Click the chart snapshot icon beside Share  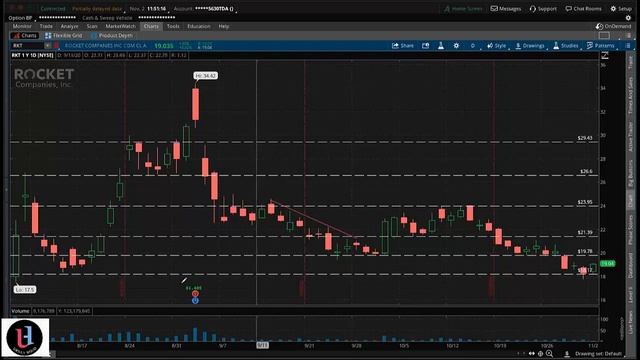pyautogui.click(x=425, y=46)
